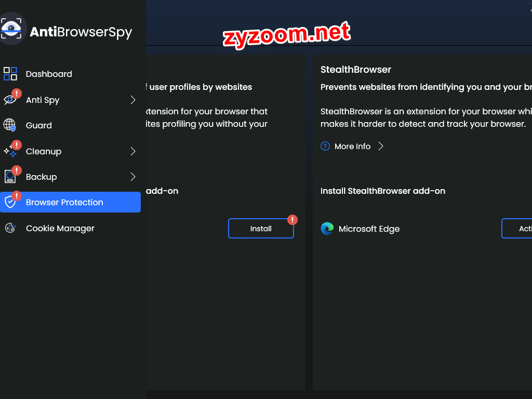
Task: Click the AntiBrowserSpy title text
Action: [81, 32]
